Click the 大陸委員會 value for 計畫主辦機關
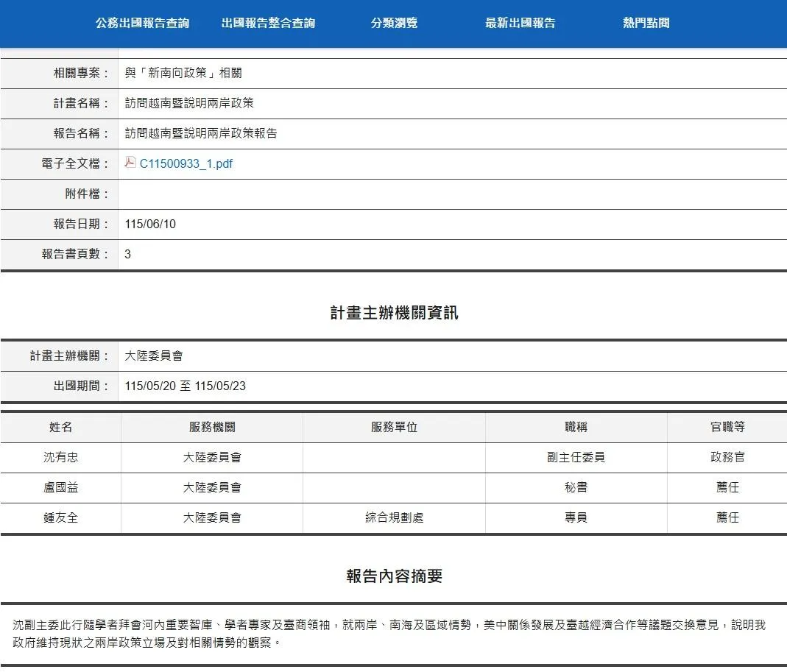787x672 pixels. [x=154, y=356]
